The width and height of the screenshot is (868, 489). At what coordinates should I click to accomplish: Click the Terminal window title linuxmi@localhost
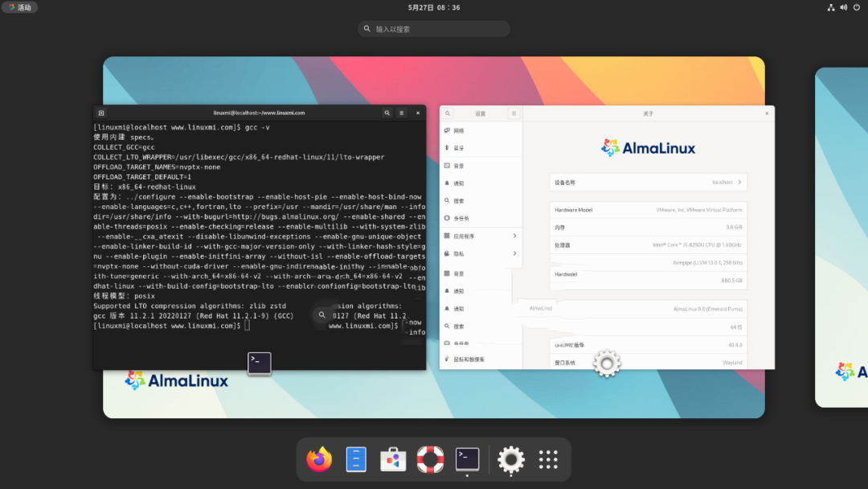pyautogui.click(x=259, y=113)
